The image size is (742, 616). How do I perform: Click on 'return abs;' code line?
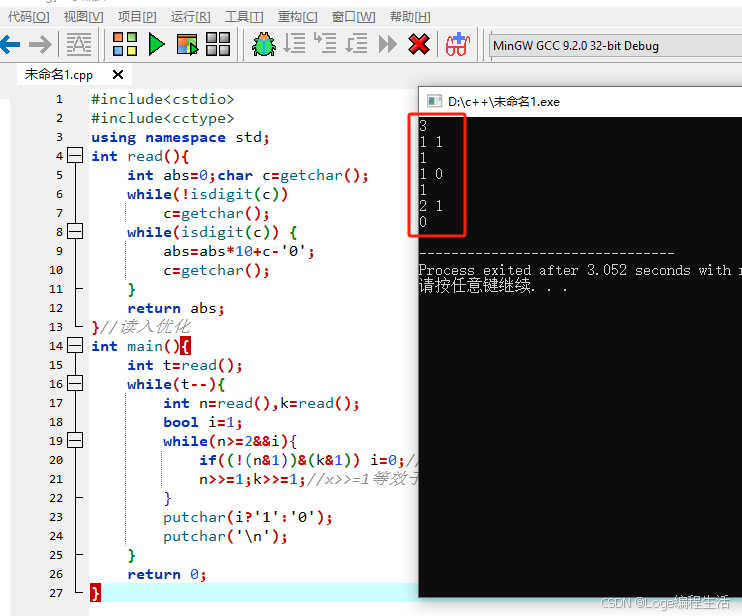(x=176, y=308)
